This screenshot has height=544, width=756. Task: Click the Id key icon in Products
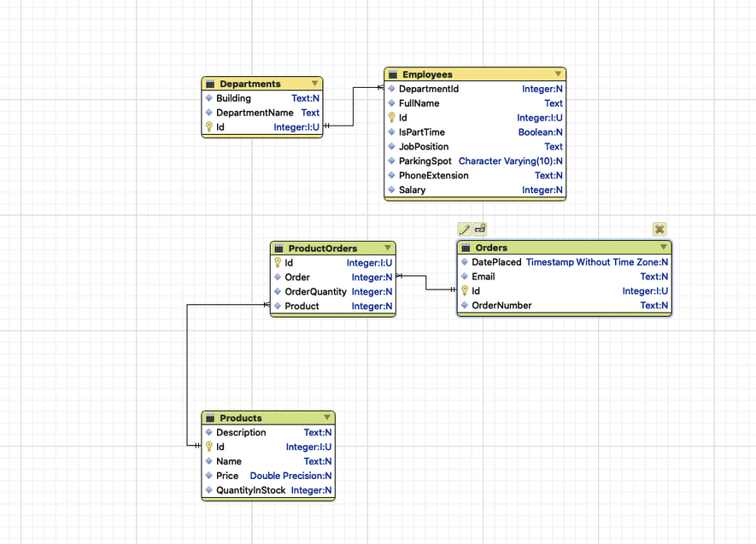[208, 447]
